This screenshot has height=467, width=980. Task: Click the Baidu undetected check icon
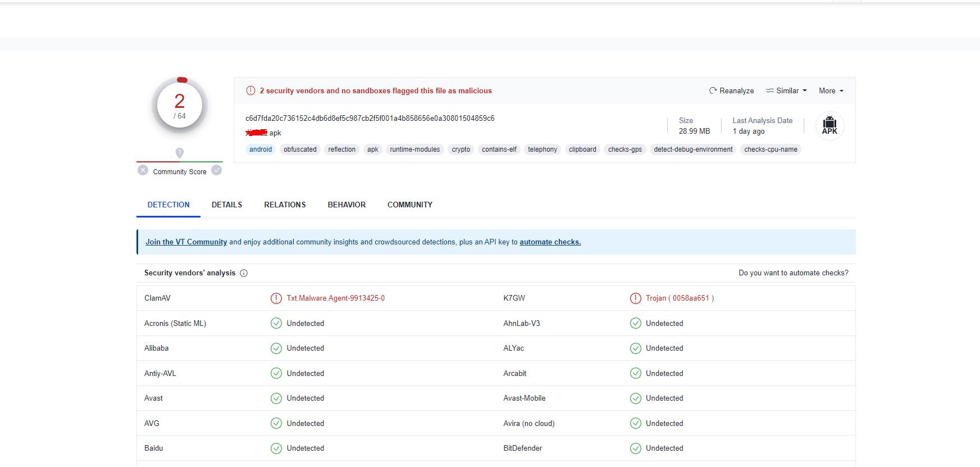276,448
